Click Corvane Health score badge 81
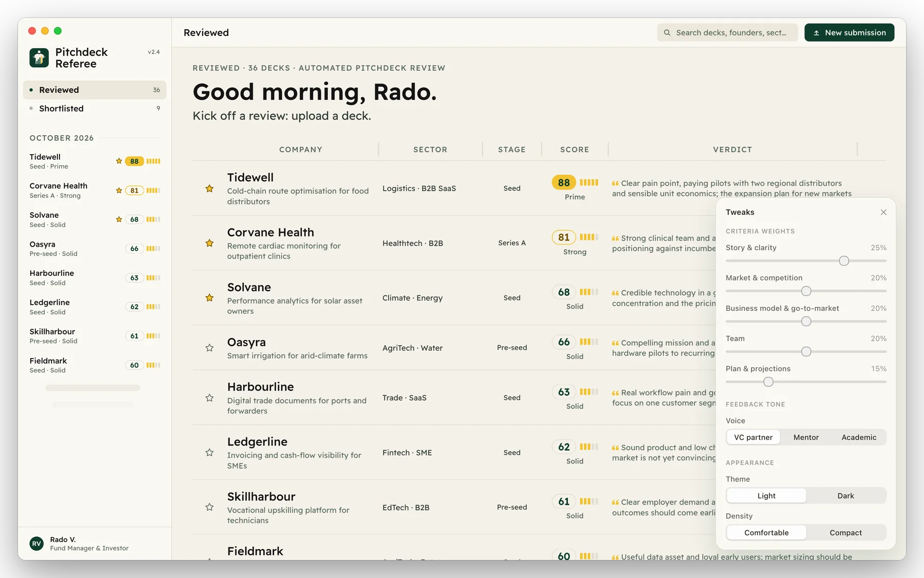924x578 pixels. (564, 237)
